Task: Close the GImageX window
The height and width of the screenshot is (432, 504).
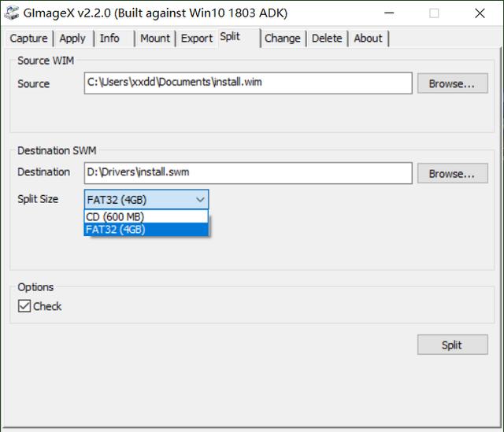Action: pos(480,13)
